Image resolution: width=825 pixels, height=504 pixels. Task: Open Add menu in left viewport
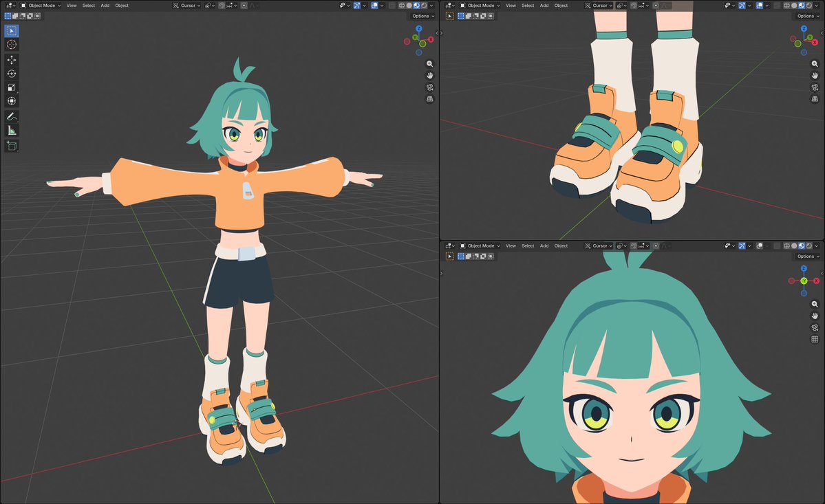(105, 6)
